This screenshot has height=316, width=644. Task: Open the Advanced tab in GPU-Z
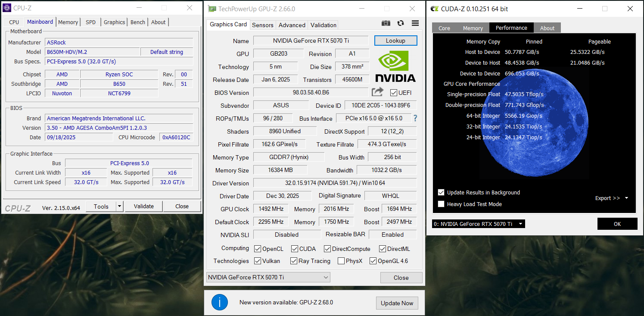[292, 25]
